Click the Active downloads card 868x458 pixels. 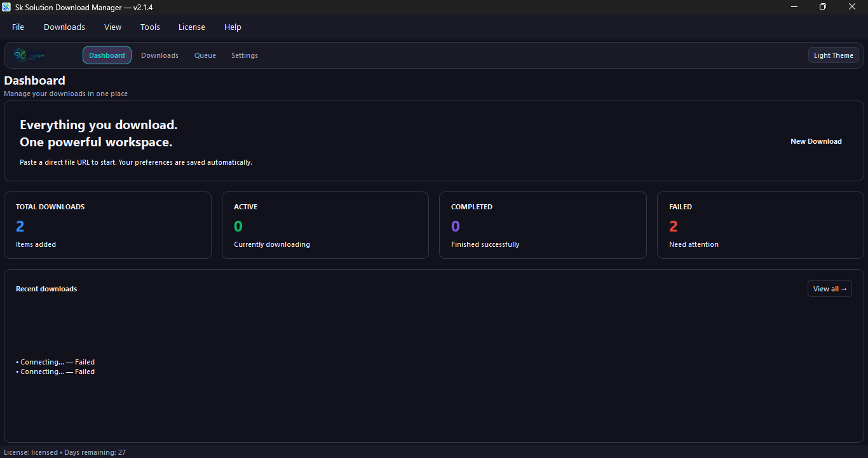[325, 225]
